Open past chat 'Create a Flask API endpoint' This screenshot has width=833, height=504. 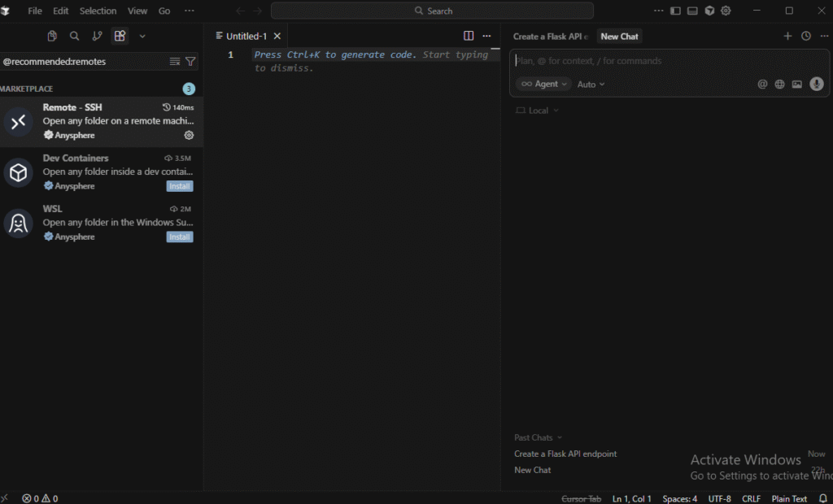point(565,454)
